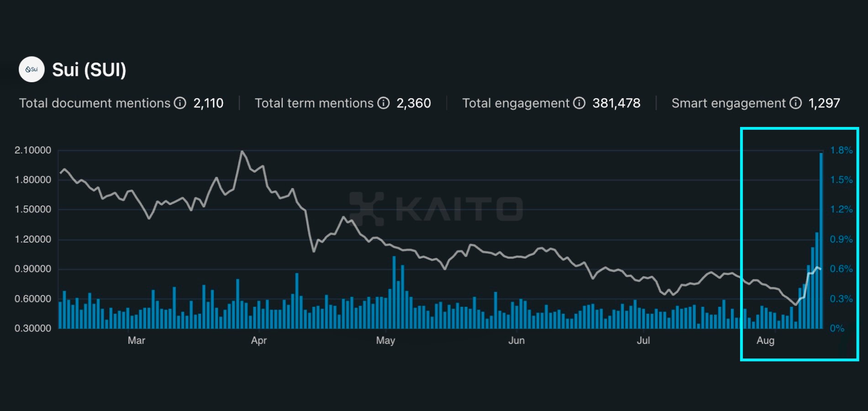This screenshot has width=868, height=411.
Task: Click the price line peak before April
Action: pyautogui.click(x=242, y=151)
